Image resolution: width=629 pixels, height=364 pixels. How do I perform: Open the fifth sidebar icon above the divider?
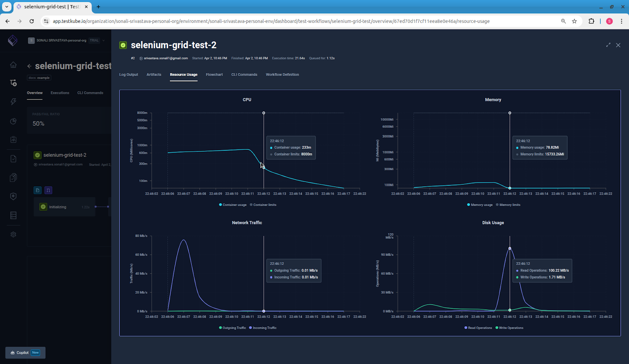pos(13,140)
